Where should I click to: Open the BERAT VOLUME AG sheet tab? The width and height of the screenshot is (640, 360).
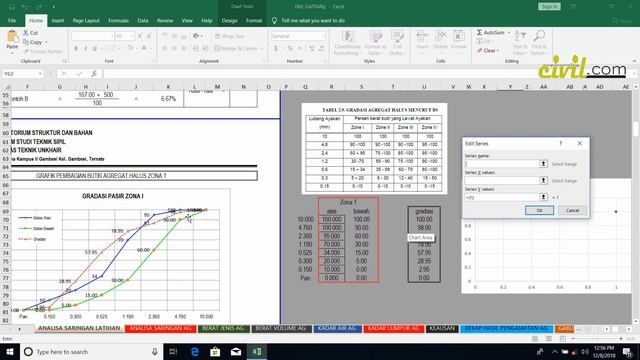(x=281, y=328)
